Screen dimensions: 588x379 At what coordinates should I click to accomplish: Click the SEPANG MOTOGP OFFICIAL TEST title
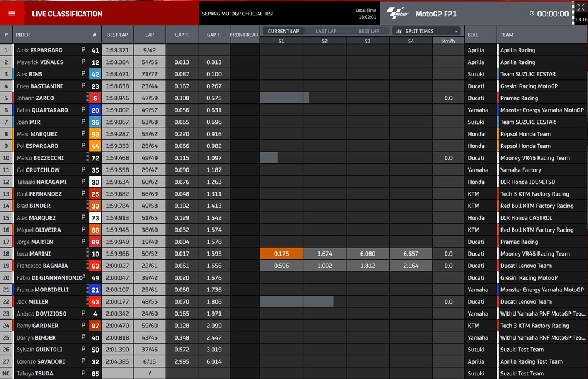click(x=238, y=14)
